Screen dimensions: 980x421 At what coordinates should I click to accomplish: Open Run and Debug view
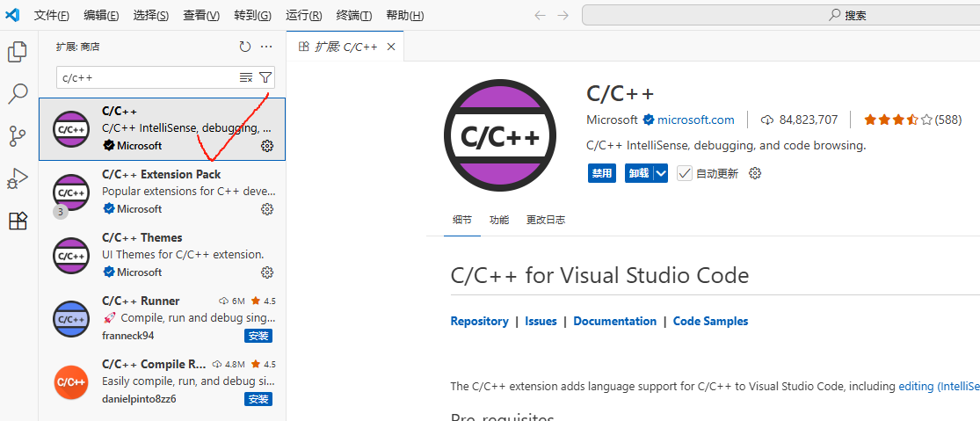click(18, 178)
